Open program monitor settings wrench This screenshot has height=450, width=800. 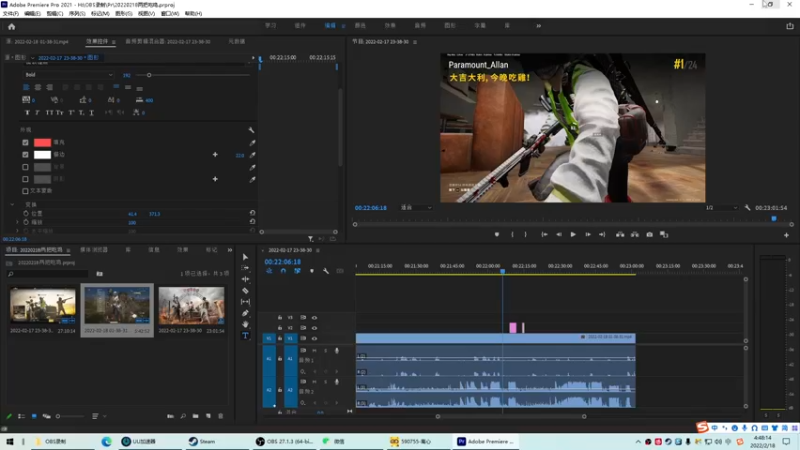747,208
